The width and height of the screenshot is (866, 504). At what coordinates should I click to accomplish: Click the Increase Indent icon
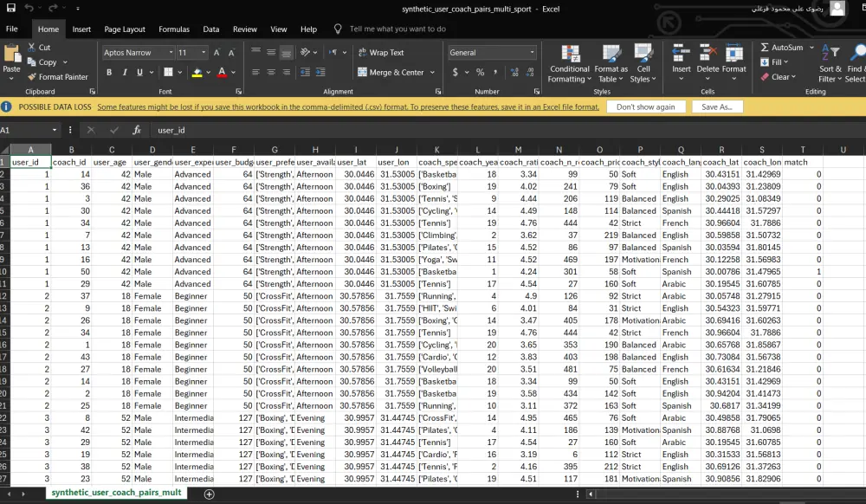point(320,72)
